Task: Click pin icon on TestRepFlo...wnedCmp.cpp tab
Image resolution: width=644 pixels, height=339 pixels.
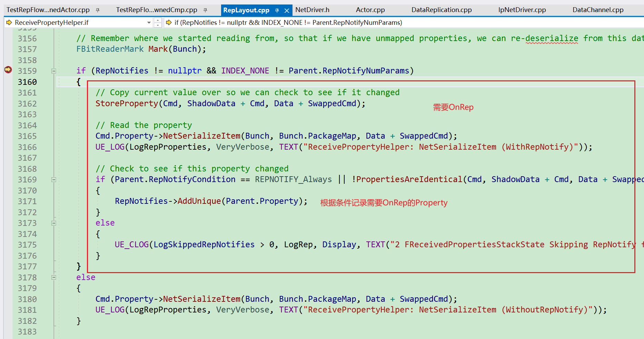Action: coord(205,10)
